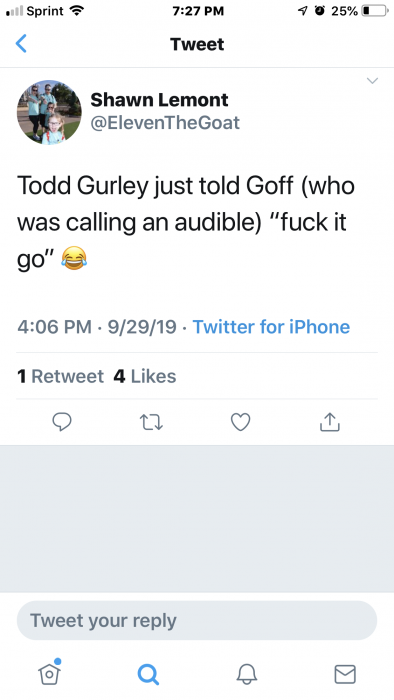
Task: Open Shawn Lemont's profile picture
Action: pyautogui.click(x=49, y=112)
